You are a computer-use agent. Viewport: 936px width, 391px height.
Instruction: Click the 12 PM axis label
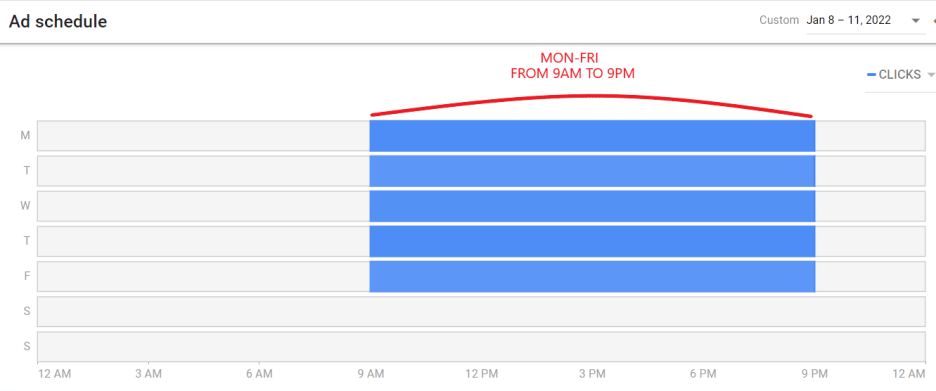click(481, 374)
